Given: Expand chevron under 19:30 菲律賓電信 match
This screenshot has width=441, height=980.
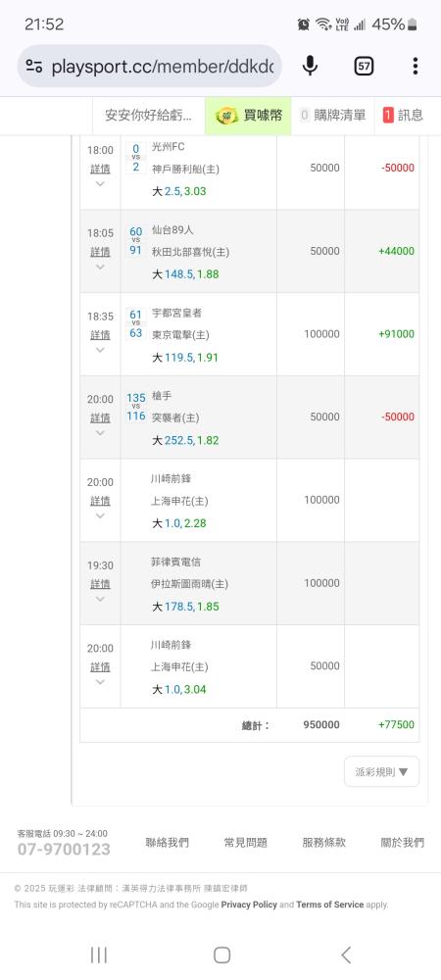Looking at the screenshot, I should (x=101, y=599).
